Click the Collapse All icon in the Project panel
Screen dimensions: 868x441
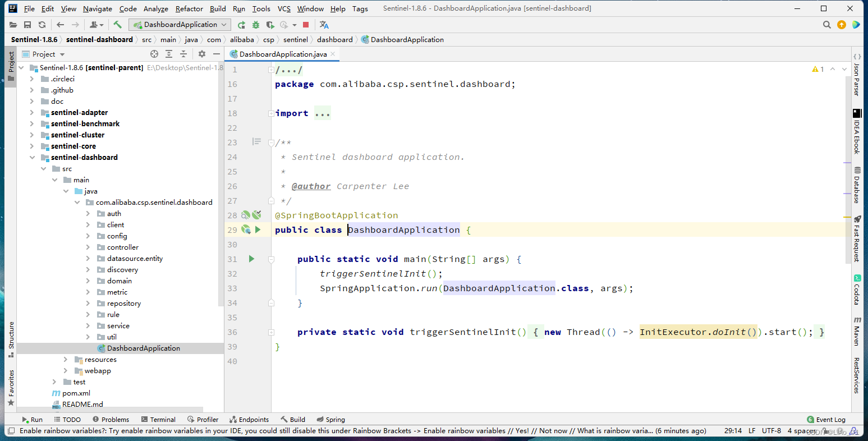[183, 54]
